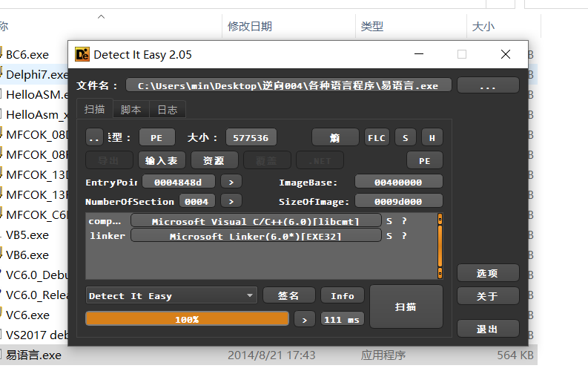Click arrow button next to progress bar
The height and width of the screenshot is (374, 588).
click(x=305, y=319)
